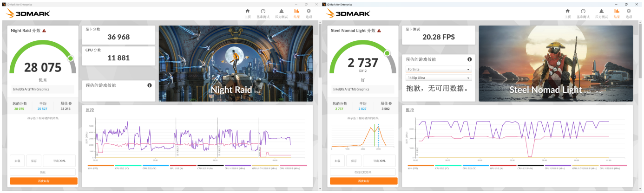Click the 显卡测试 value 20.28 FPS
Image resolution: width=644 pixels, height=193 pixels.
click(x=439, y=37)
